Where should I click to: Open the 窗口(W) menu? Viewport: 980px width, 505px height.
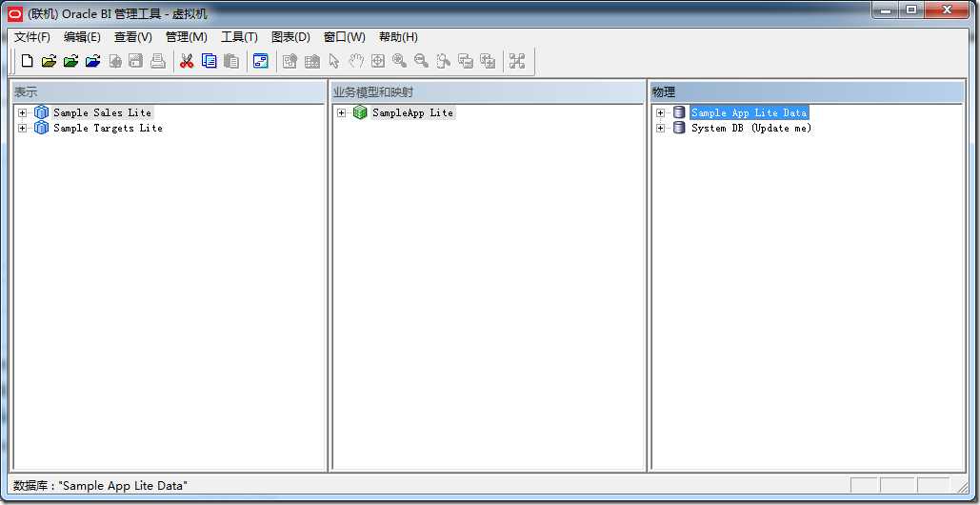pos(345,37)
